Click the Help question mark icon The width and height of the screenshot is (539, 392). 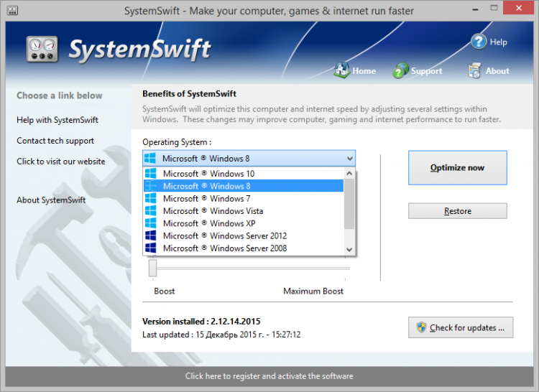pyautogui.click(x=479, y=42)
